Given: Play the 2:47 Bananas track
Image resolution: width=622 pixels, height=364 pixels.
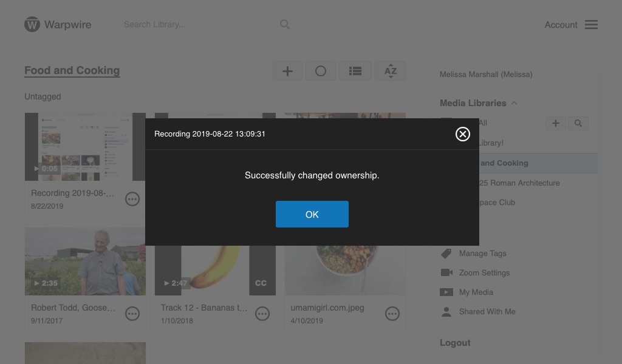Looking at the screenshot, I should [176, 283].
